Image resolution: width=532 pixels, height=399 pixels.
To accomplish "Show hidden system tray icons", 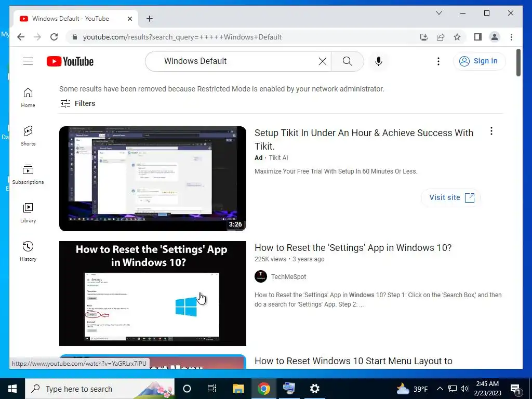I will point(440,389).
